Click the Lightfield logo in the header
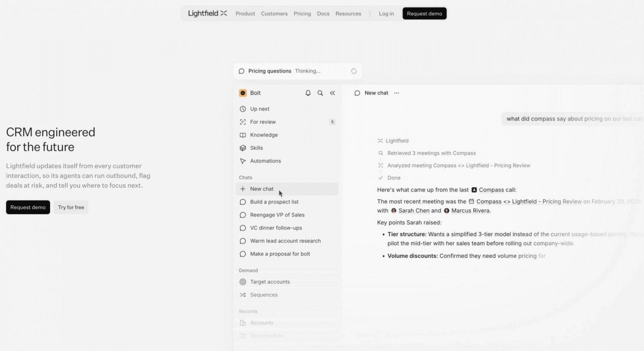The height and width of the screenshot is (351, 644). click(x=207, y=14)
